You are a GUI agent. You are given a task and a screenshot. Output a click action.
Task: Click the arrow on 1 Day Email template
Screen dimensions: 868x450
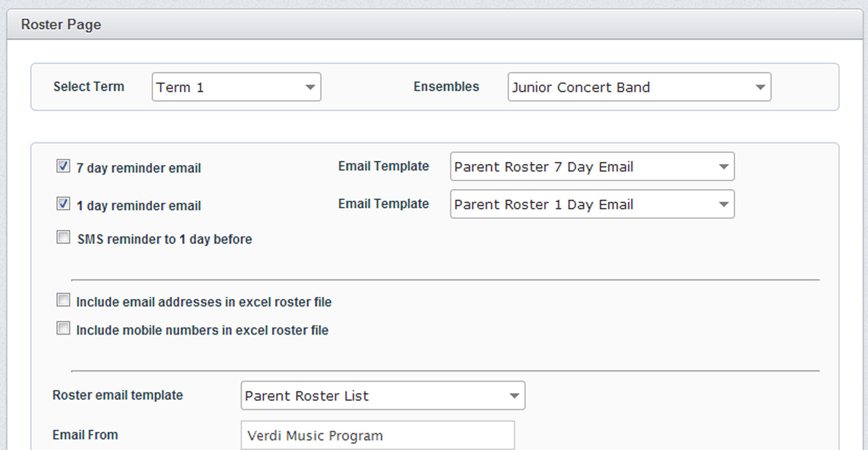tap(723, 205)
